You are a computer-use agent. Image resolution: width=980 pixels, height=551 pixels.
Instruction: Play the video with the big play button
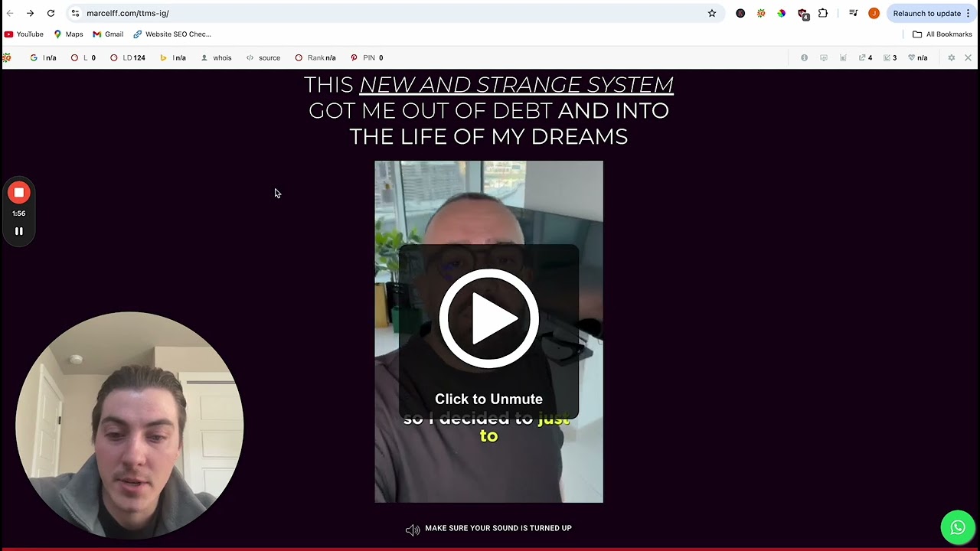click(488, 318)
